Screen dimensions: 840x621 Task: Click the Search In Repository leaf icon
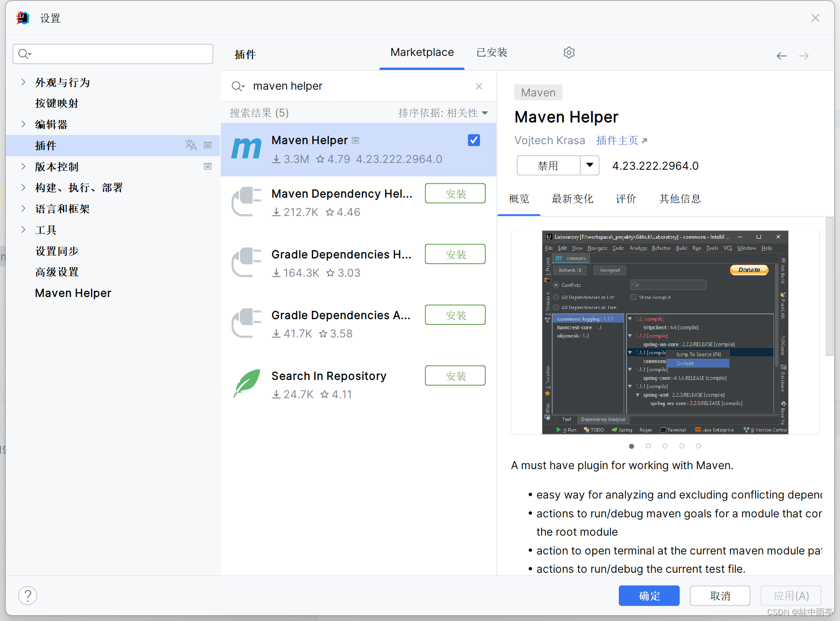point(247,384)
